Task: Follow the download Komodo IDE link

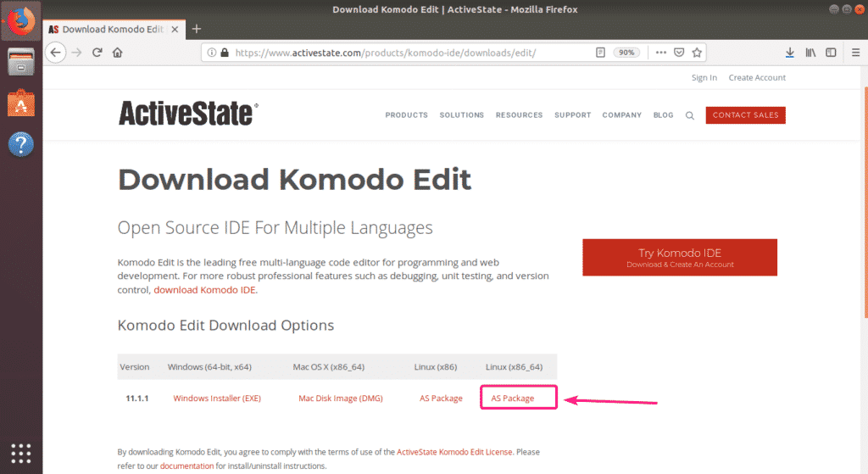Action: click(x=205, y=290)
